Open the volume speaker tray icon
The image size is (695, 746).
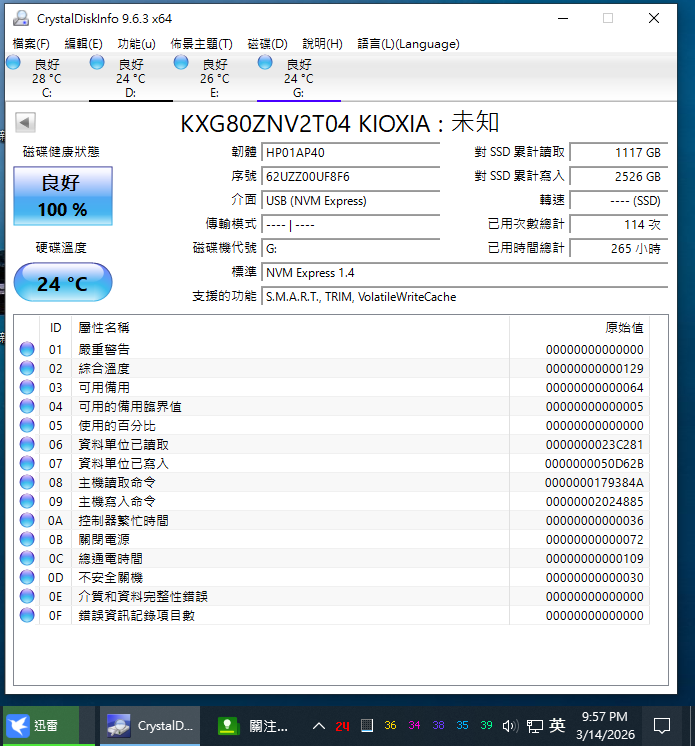pyautogui.click(x=510, y=726)
